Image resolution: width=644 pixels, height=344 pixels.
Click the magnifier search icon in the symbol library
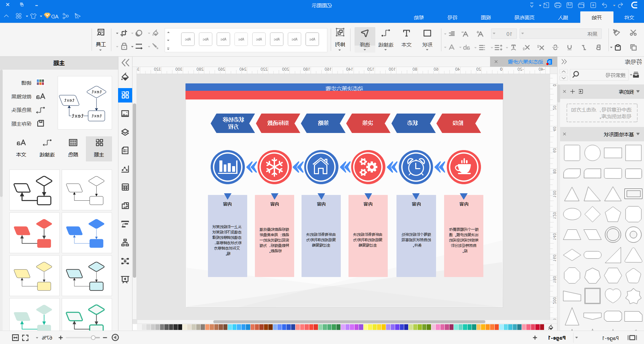(x=576, y=74)
